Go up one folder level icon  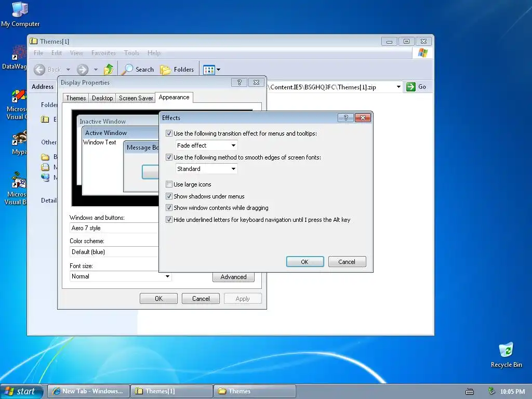coord(109,69)
